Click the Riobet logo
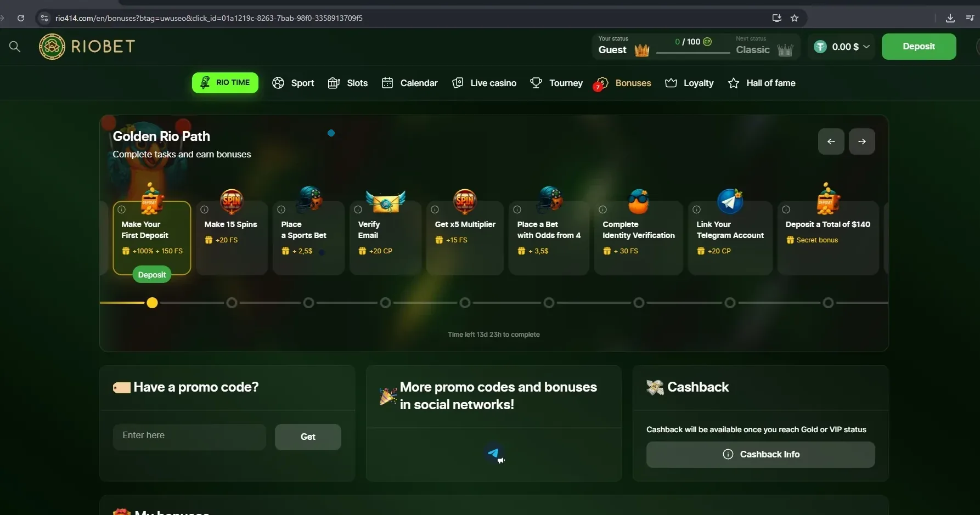This screenshot has width=980, height=515. 87,47
